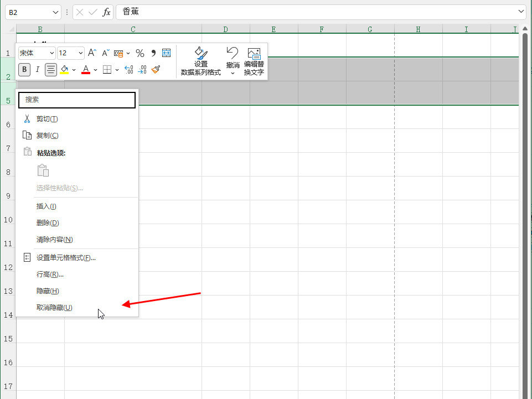This screenshot has height=399, width=532.
Task: Open the name box dropdown
Action: pos(56,13)
